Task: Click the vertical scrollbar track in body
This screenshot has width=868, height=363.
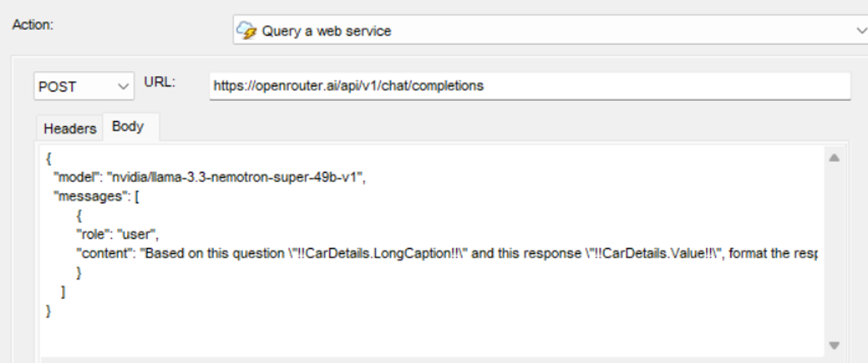Action: click(834, 251)
